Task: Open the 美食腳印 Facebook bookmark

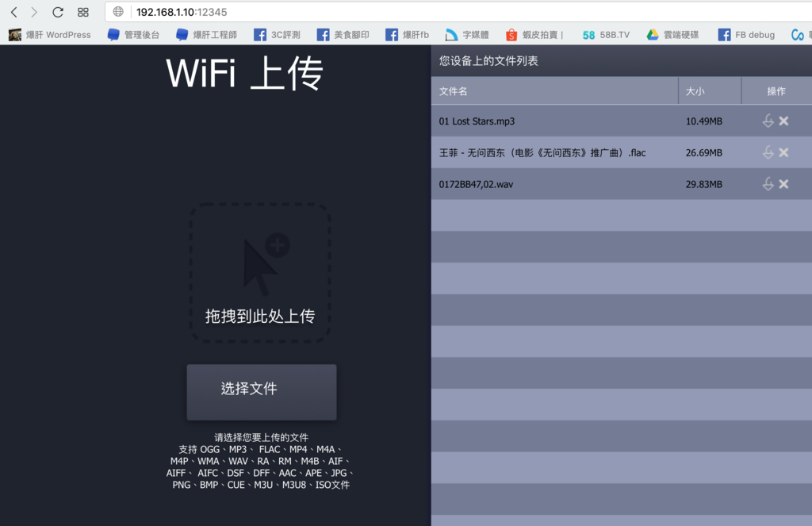Action: point(343,35)
